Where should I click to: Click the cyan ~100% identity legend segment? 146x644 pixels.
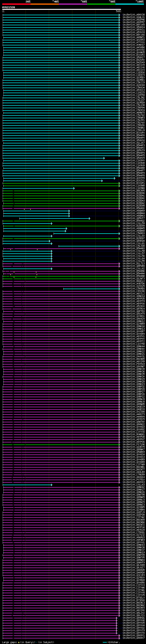pyautogui.click(x=130, y=4)
